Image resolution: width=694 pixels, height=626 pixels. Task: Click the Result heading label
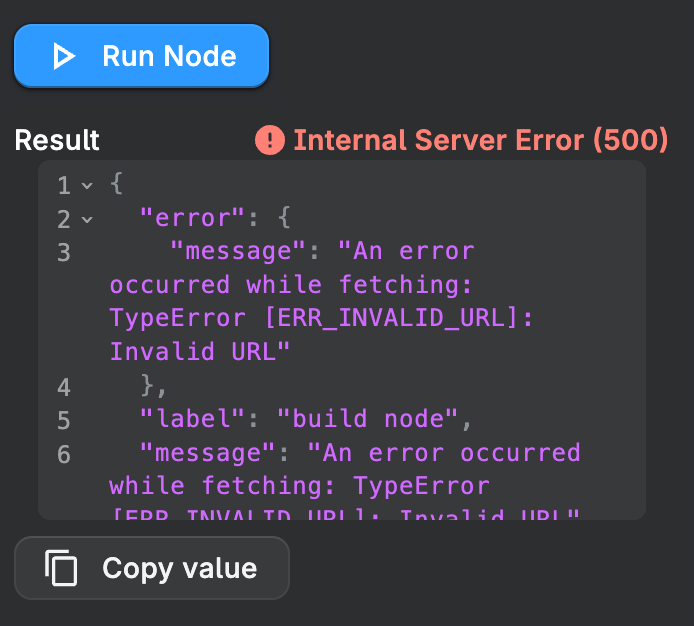coord(57,140)
